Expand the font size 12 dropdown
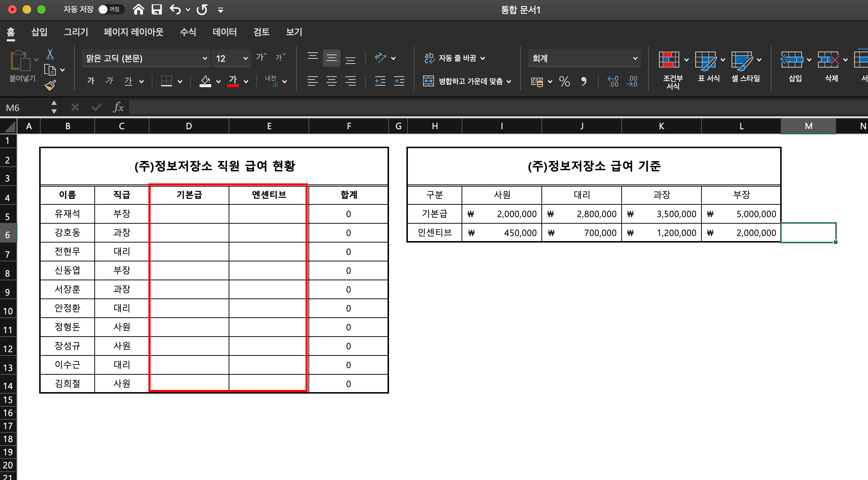 (x=245, y=58)
